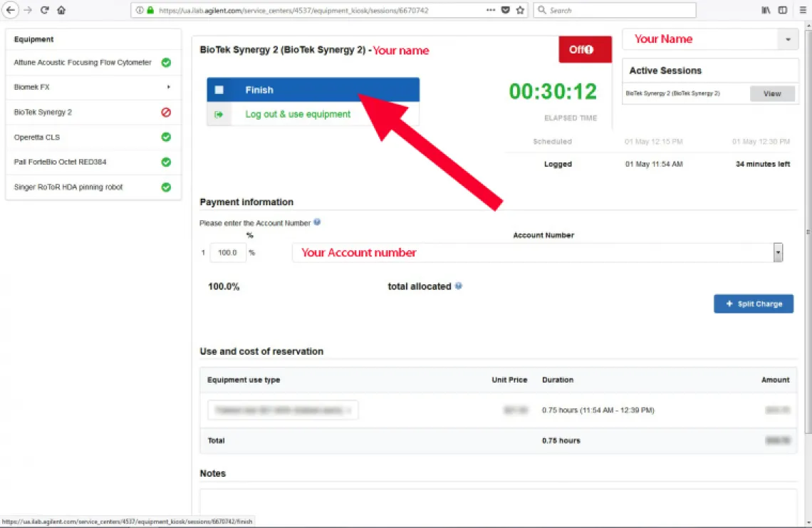
Task: Toggle the red Off equipment status button
Action: (x=585, y=50)
